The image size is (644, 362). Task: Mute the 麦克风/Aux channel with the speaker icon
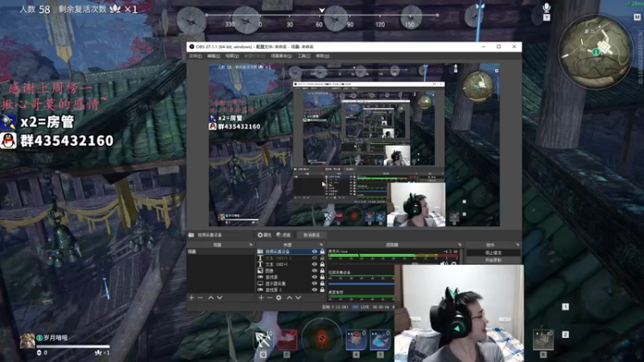[444, 263]
